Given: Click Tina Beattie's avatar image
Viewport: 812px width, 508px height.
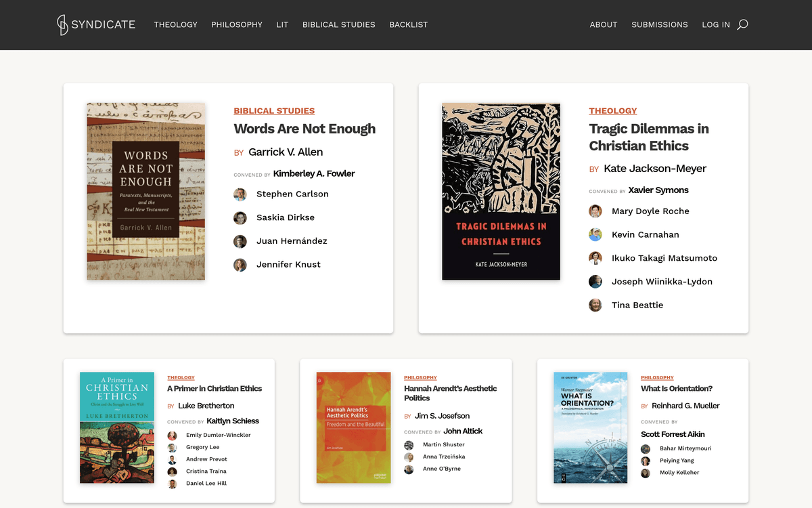Looking at the screenshot, I should tap(595, 305).
